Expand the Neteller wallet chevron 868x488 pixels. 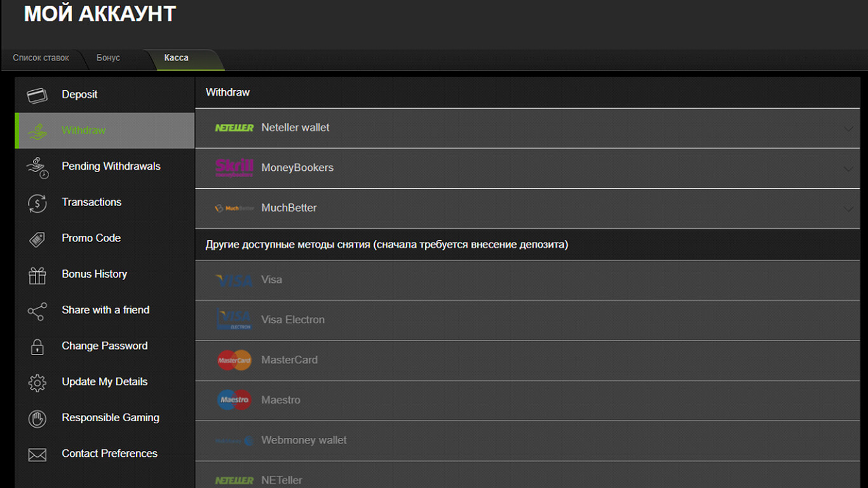click(x=848, y=128)
